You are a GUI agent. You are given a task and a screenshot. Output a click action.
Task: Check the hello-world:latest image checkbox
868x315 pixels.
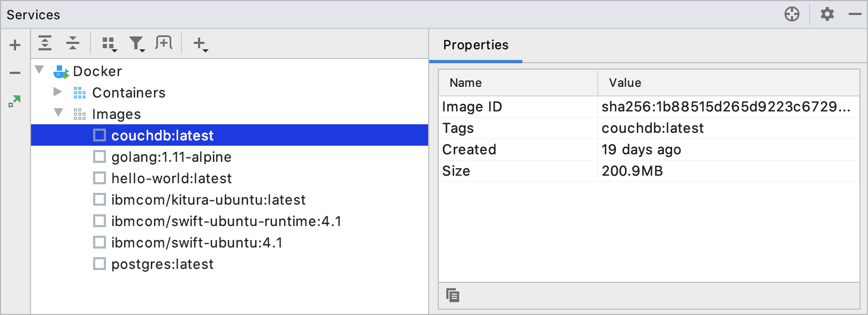100,178
